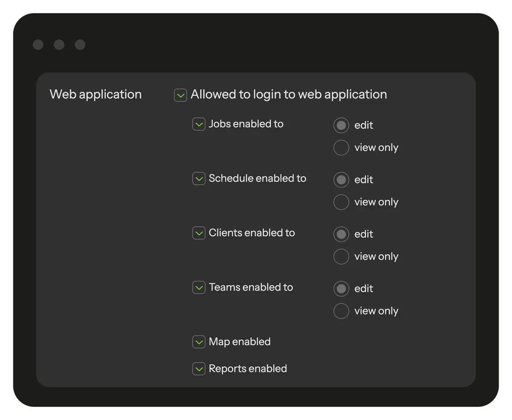512x420 pixels.
Task: Toggle the Teams enabled checkbox
Action: [x=199, y=288]
